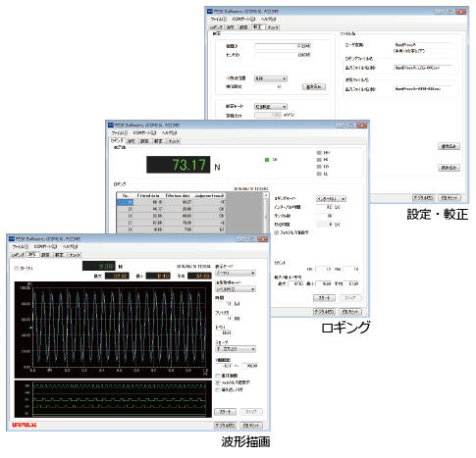Click the レベル input field in waveform window
Viewport: 476px width, 458px height.
[x=224, y=332]
